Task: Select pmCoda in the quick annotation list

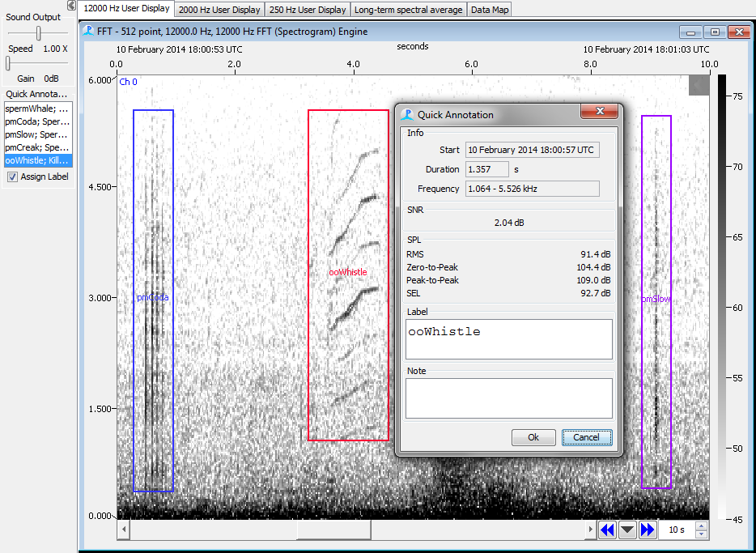Action: coord(38,121)
